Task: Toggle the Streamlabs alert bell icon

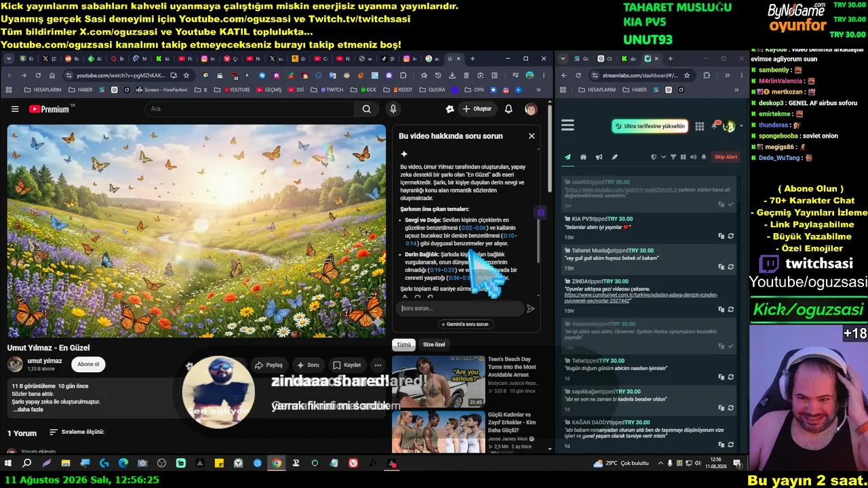Action: [703, 157]
